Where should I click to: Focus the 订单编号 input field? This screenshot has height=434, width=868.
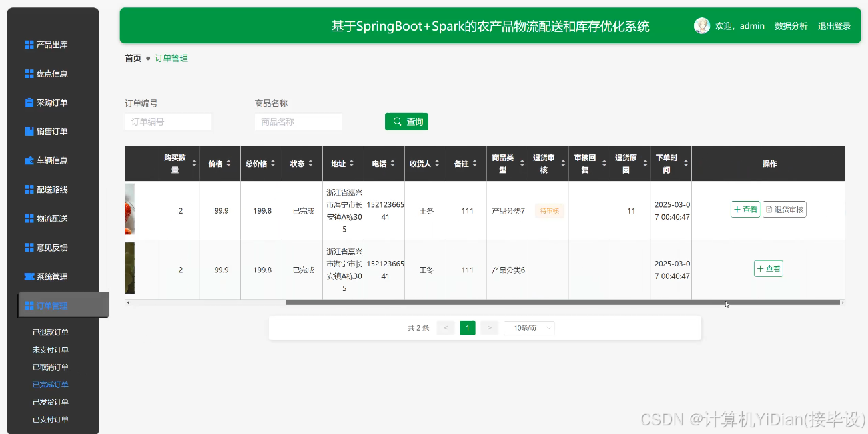168,122
